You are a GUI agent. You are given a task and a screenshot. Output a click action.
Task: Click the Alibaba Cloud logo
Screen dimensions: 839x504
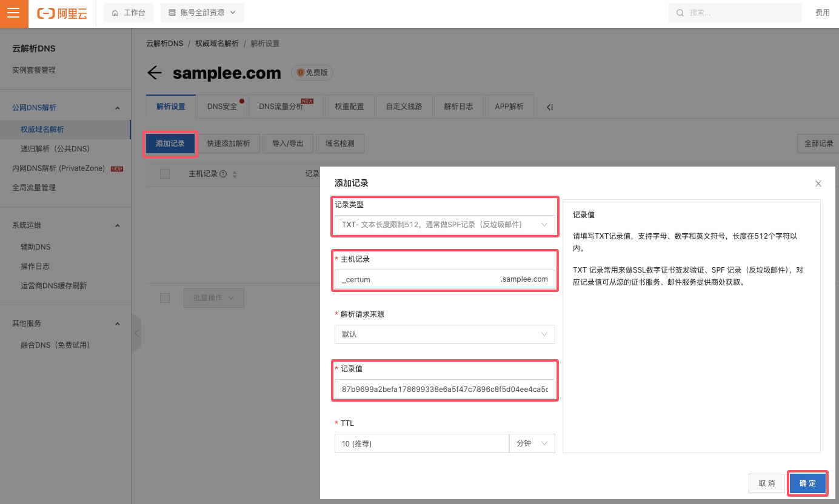(62, 13)
